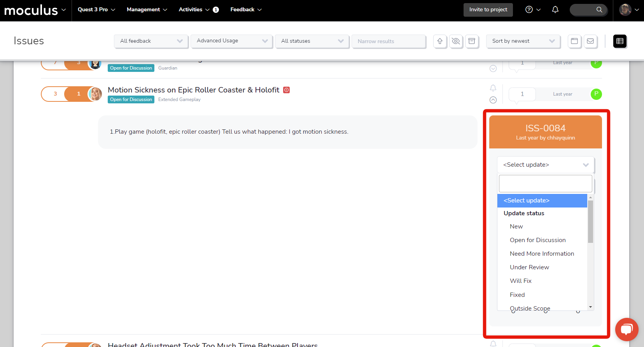The height and width of the screenshot is (347, 644).
Task: Open the All statuses dropdown
Action: click(312, 41)
